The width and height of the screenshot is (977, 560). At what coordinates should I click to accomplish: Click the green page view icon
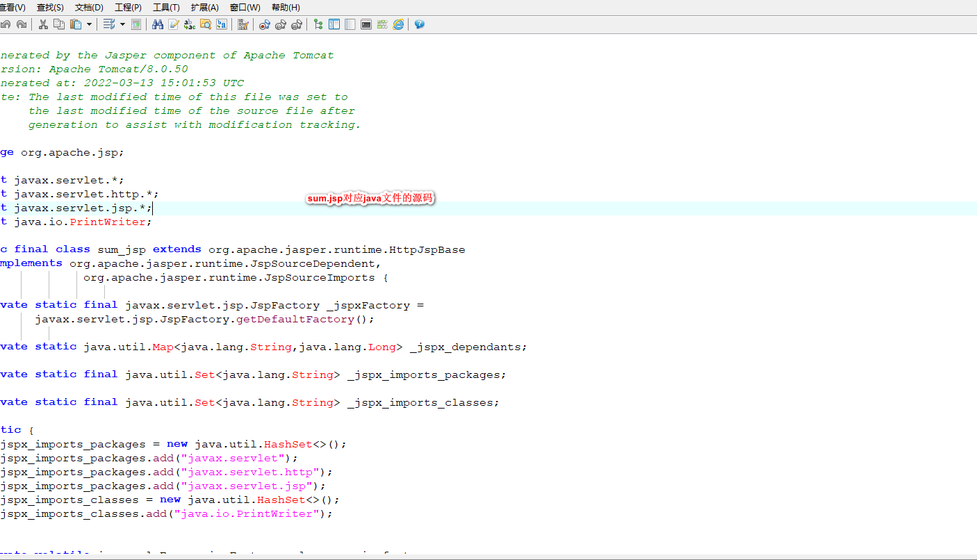click(136, 24)
